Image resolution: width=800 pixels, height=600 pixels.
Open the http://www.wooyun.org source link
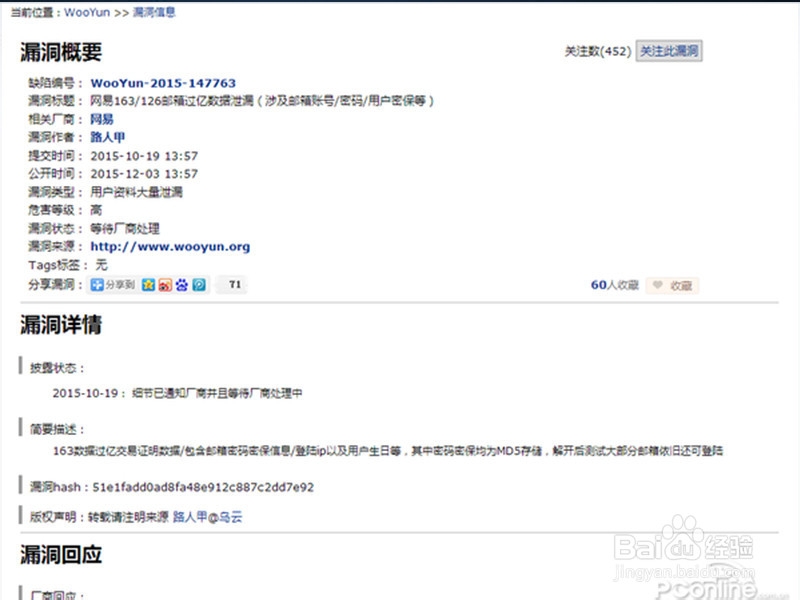[x=170, y=247]
